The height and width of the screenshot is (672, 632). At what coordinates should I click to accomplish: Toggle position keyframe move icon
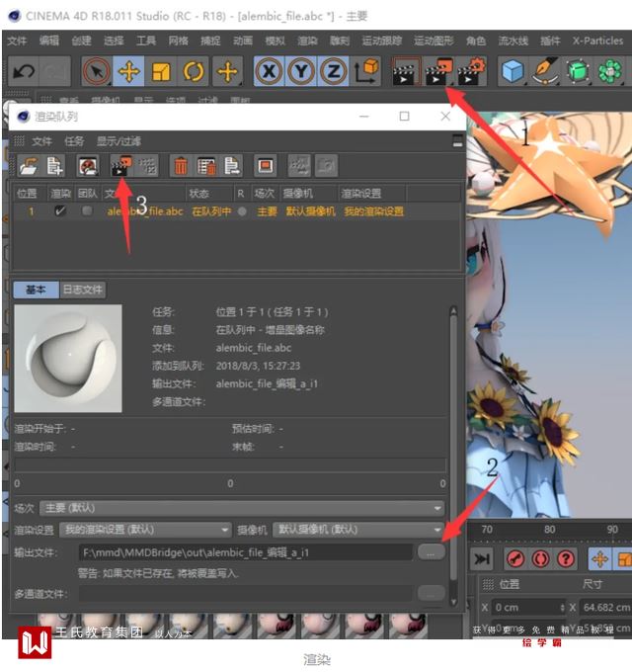pos(599,559)
